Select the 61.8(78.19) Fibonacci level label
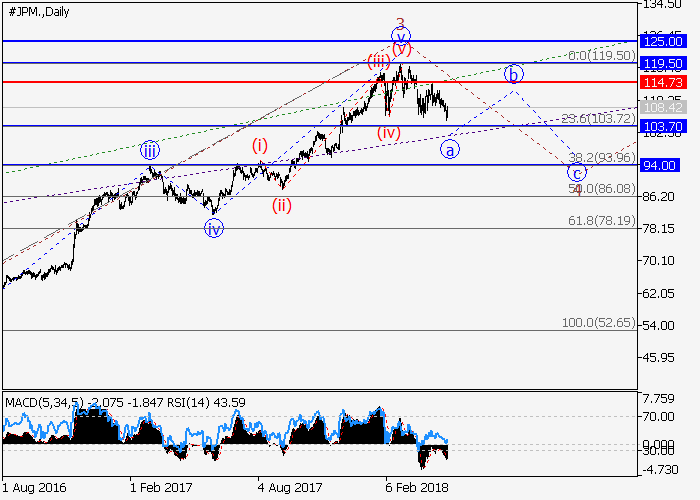The image size is (700, 500). [x=600, y=220]
